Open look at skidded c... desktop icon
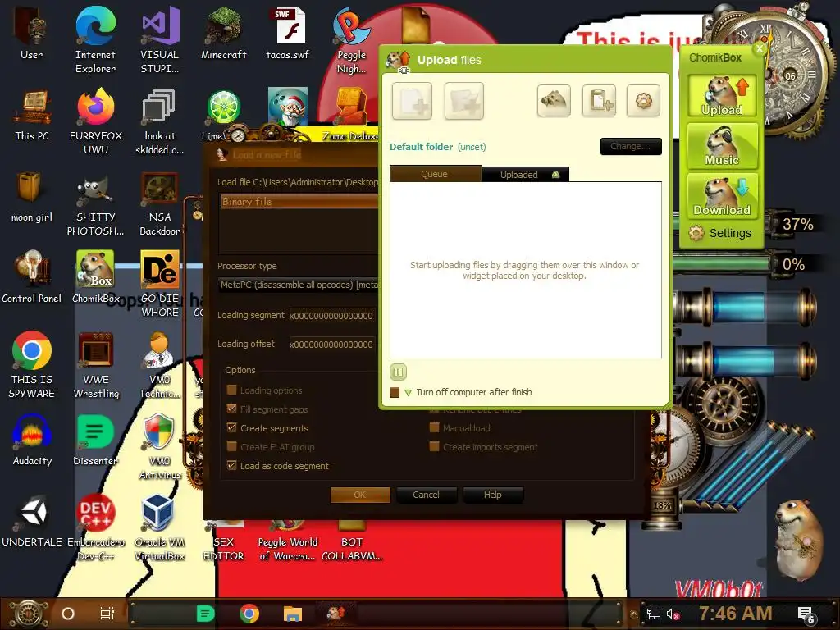Viewport: 840px width, 630px height. tap(160, 121)
